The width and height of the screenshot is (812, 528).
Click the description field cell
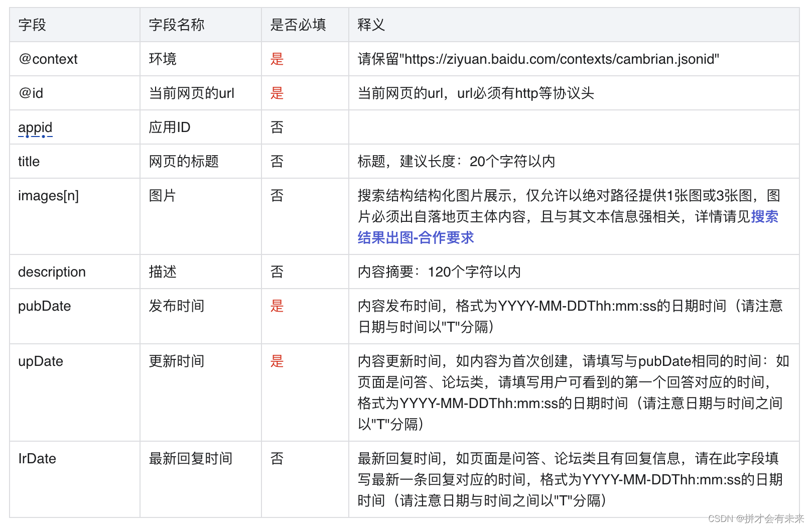[x=52, y=272]
